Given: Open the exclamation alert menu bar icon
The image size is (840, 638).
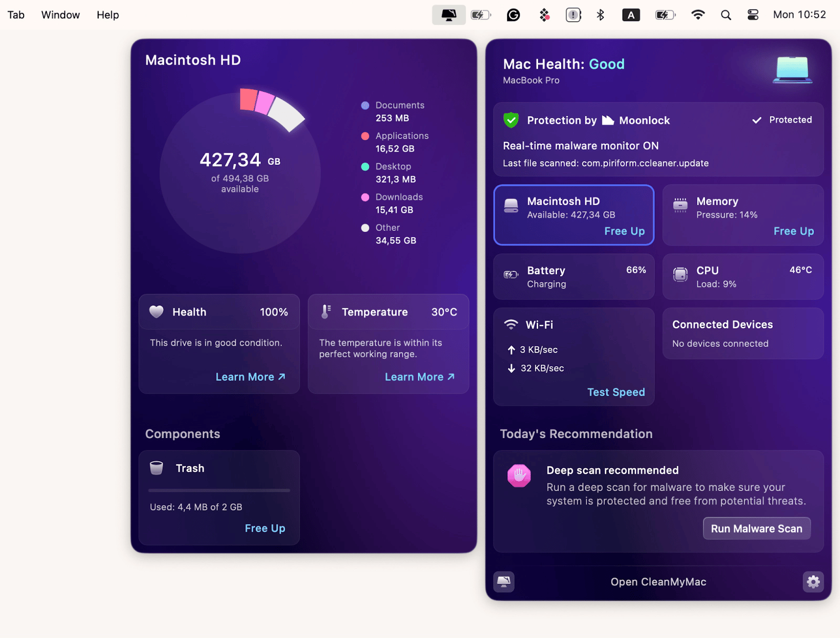Looking at the screenshot, I should click(573, 15).
